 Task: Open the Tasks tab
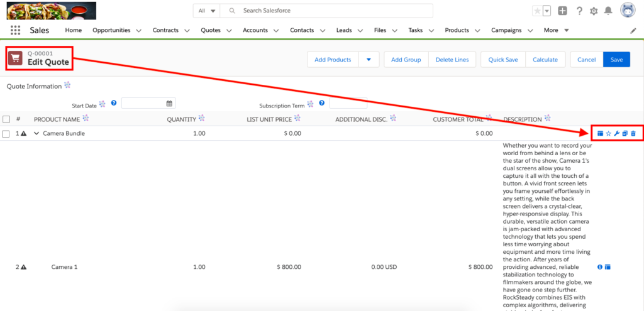click(415, 30)
